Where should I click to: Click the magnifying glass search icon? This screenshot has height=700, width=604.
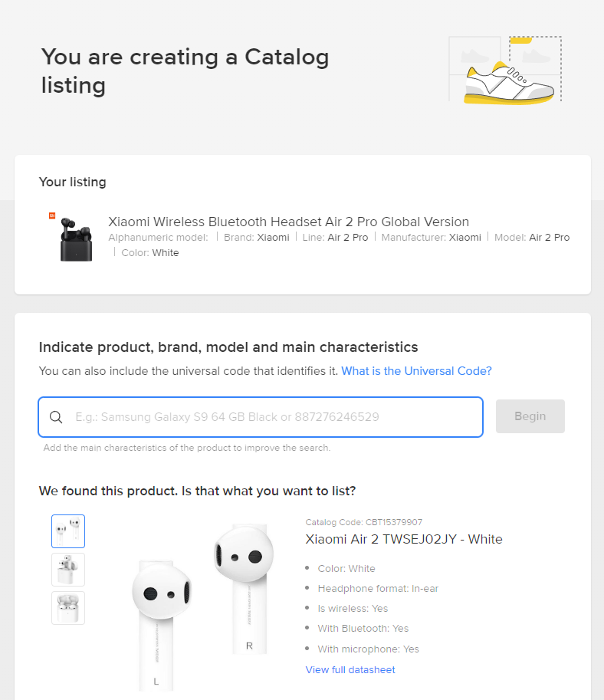click(56, 417)
